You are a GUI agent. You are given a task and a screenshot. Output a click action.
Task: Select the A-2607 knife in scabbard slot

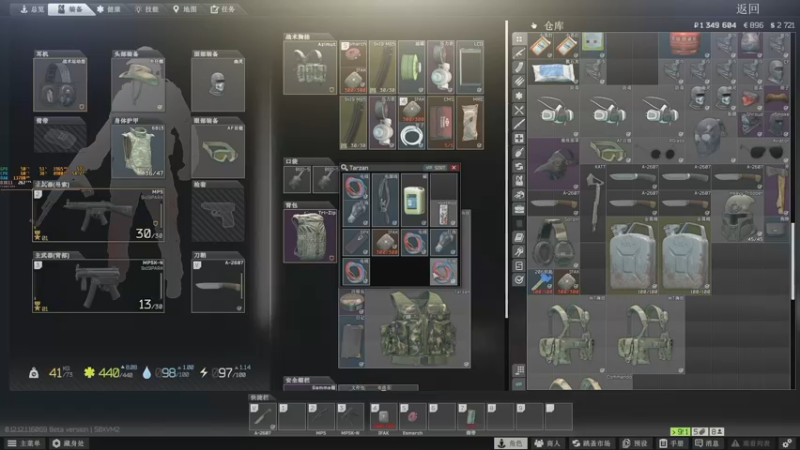[218, 286]
